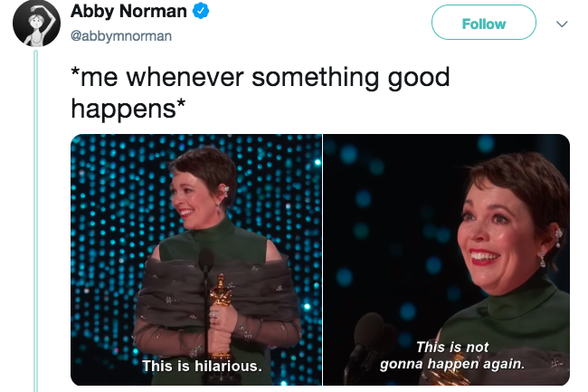Click the "This is not gonna happen again." caption
Screen dimensions: 588x392
click(452, 356)
